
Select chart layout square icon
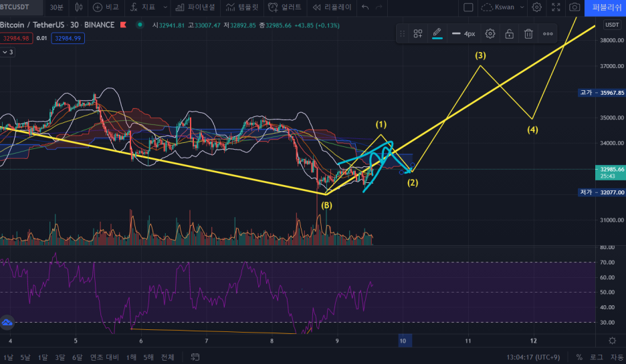468,7
